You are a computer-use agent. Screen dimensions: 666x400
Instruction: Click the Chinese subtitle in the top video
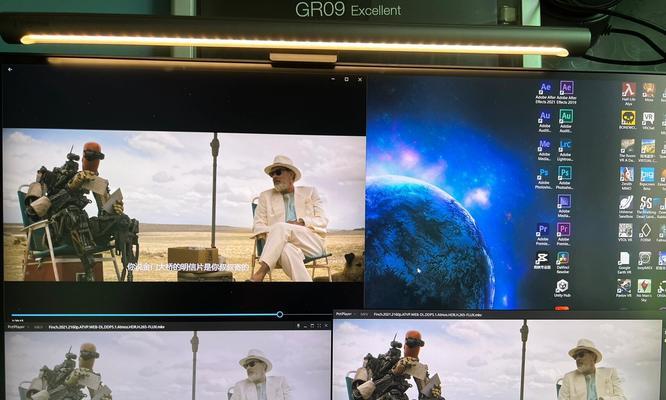tap(188, 267)
